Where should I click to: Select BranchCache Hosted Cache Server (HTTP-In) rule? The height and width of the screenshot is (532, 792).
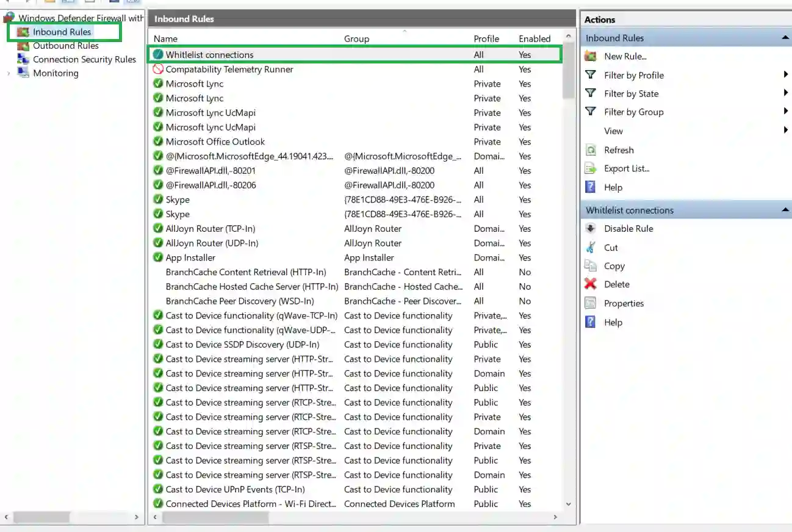click(x=251, y=287)
